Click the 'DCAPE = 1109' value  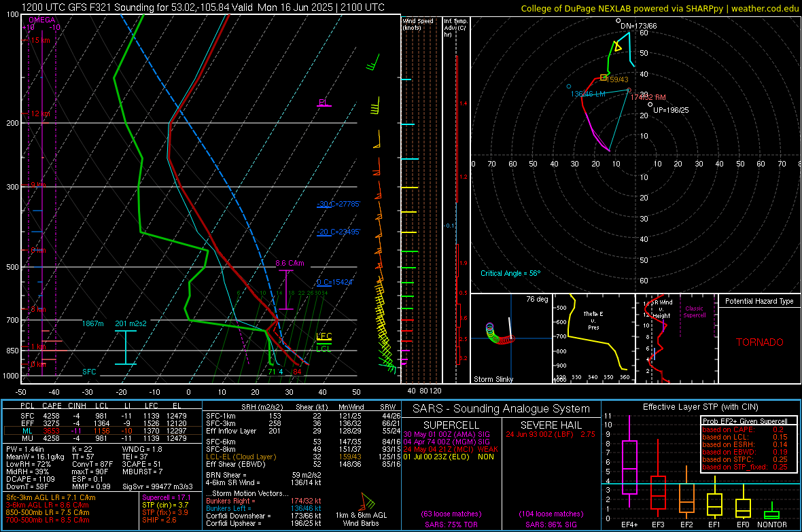[30, 479]
